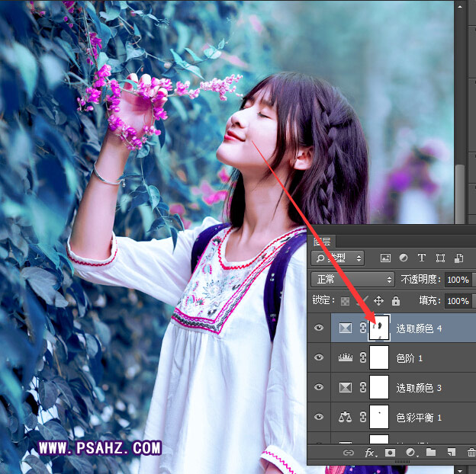Click the 不透明度 value field
Viewport: 476px width, 474px height.
click(x=458, y=280)
